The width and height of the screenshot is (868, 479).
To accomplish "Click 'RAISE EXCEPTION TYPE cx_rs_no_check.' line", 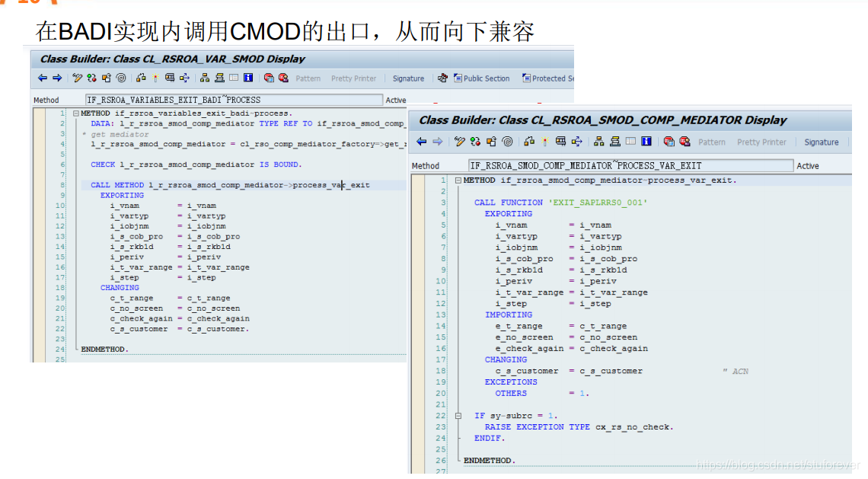I will 579,427.
